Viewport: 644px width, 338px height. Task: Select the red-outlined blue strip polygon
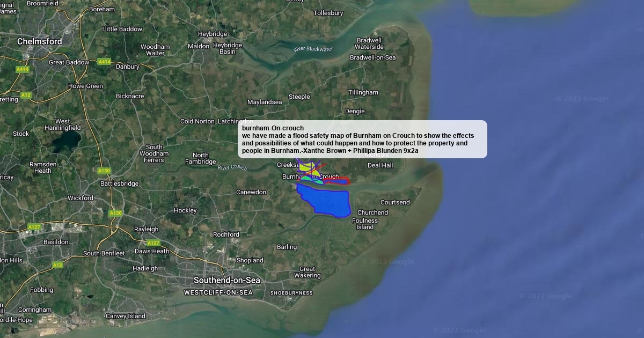tap(336, 181)
